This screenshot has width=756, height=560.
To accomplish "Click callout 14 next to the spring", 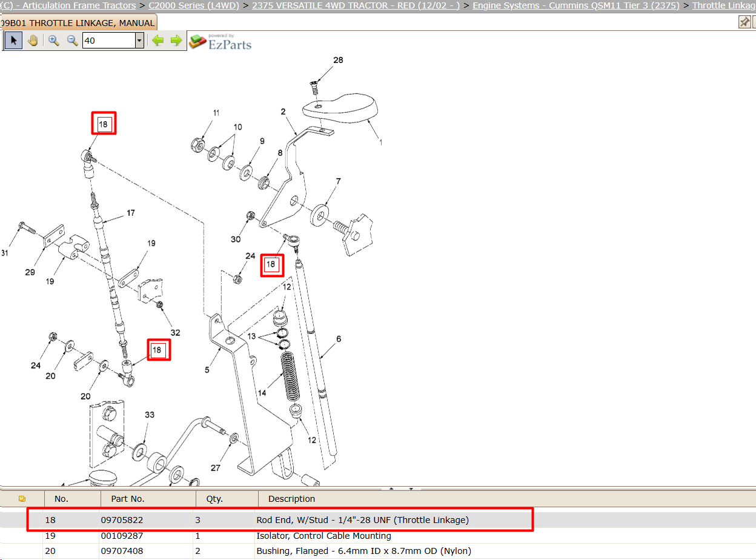I will click(x=262, y=393).
